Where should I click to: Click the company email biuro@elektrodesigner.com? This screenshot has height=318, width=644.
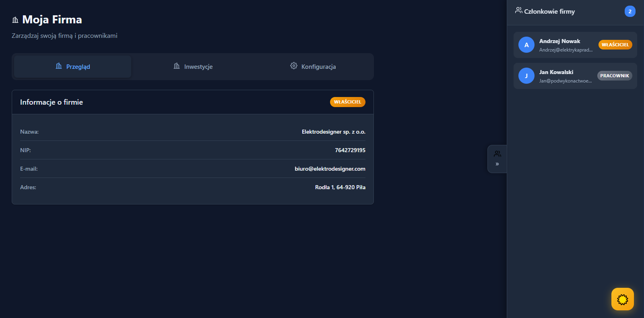point(330,169)
